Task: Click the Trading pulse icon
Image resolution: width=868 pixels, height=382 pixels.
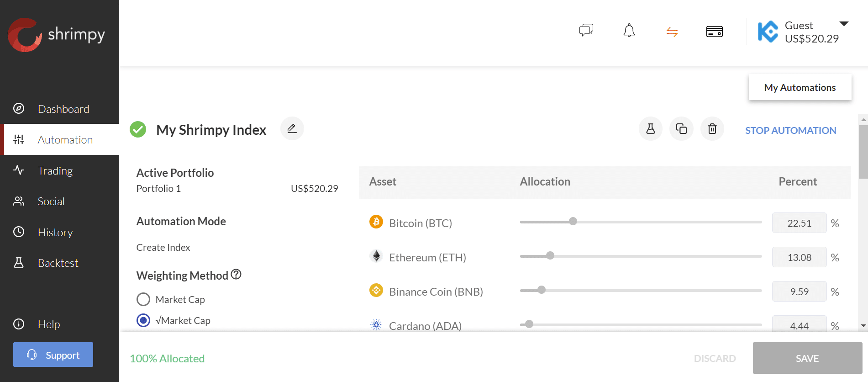Action: (19, 170)
